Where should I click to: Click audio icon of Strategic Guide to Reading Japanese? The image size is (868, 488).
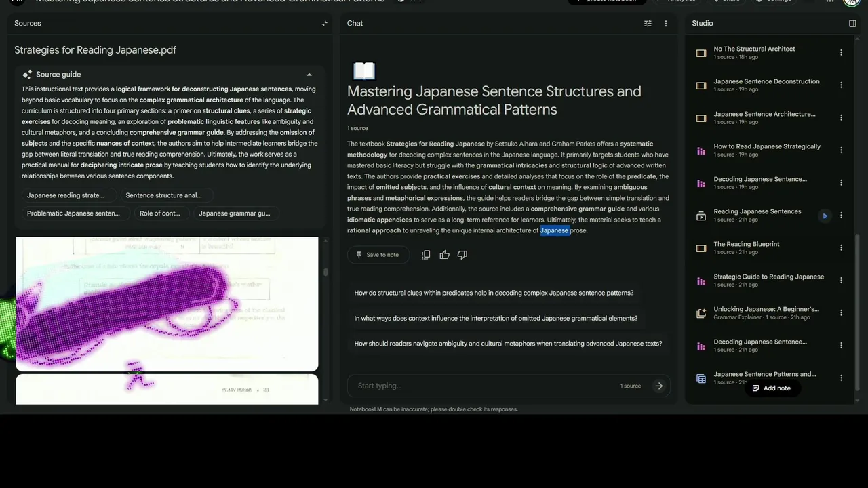coord(701,281)
